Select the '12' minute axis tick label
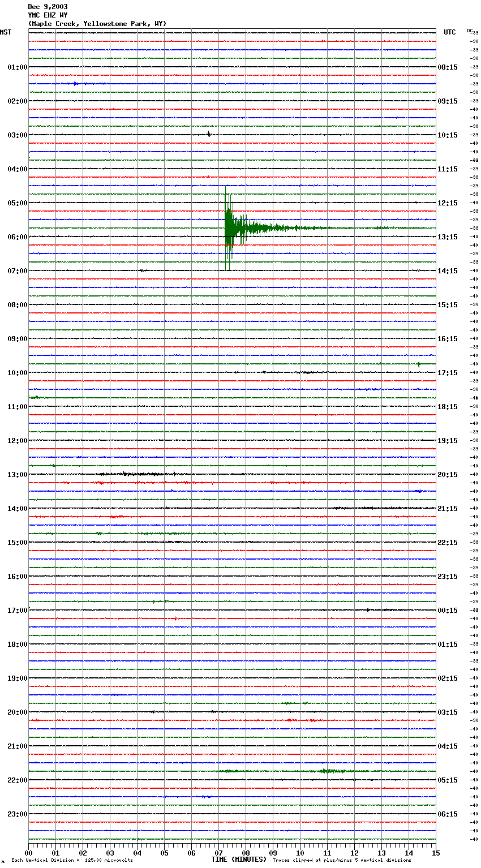Image resolution: width=481 pixels, height=868 pixels. [354, 853]
